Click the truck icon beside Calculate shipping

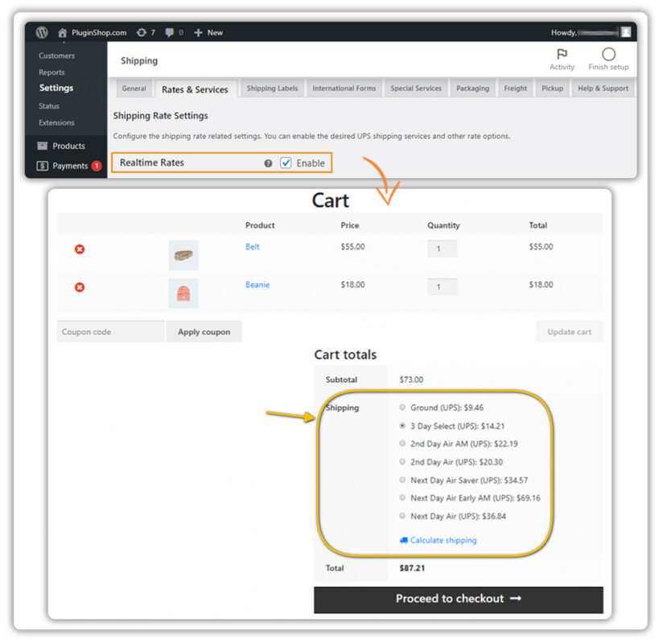[403, 540]
